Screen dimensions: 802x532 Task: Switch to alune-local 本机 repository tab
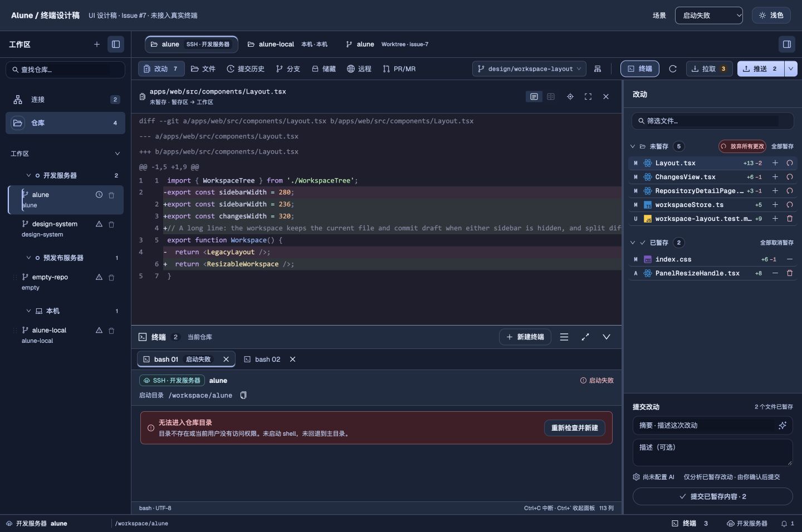click(287, 45)
